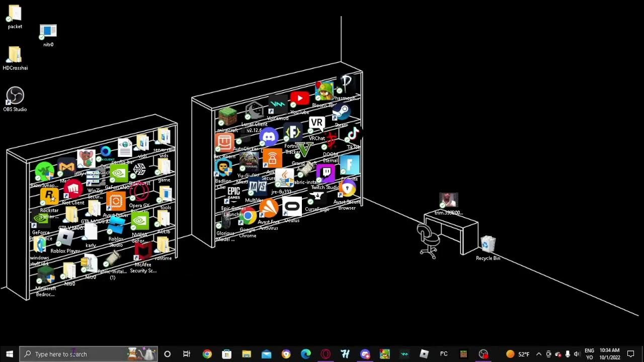This screenshot has width=644, height=362.
Task: Launch MultiVersus desktop icon
Action: click(x=257, y=190)
